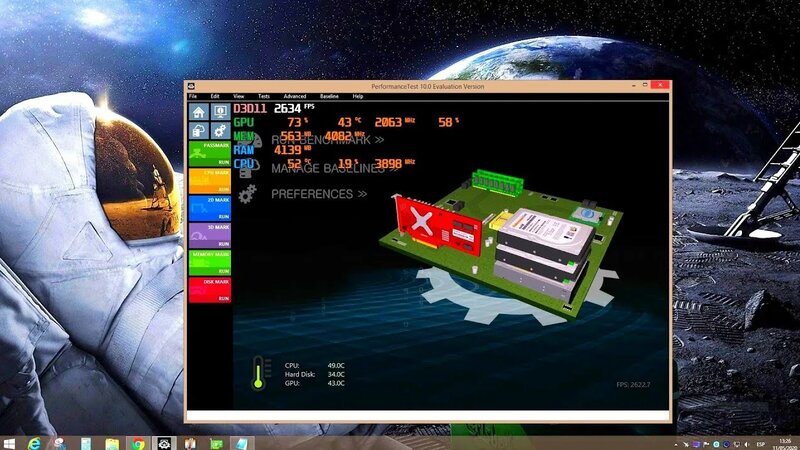Click the gears icon beside PREFERENCES
The height and width of the screenshot is (450, 800).
tap(247, 194)
